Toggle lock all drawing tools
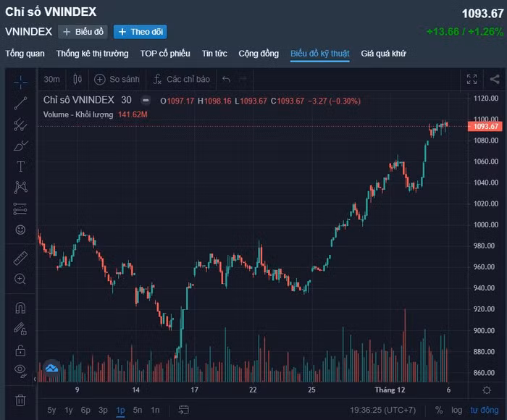The width and height of the screenshot is (507, 420). coord(20,350)
